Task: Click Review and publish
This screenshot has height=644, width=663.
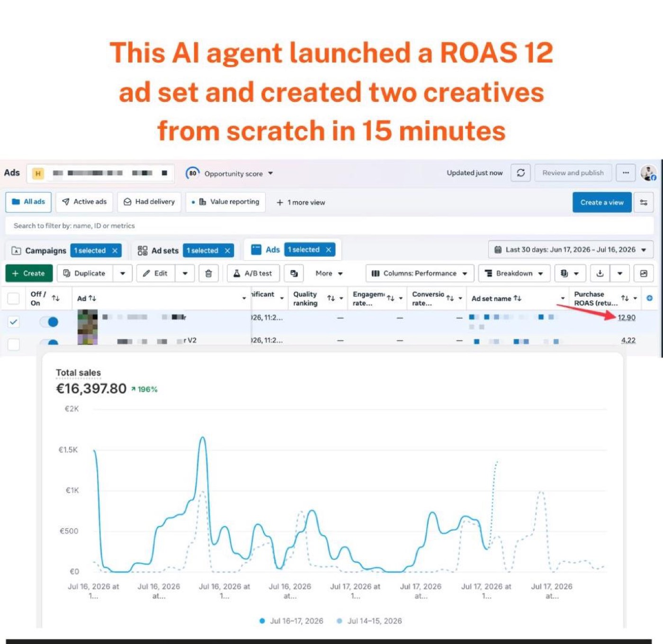Action: tap(573, 173)
